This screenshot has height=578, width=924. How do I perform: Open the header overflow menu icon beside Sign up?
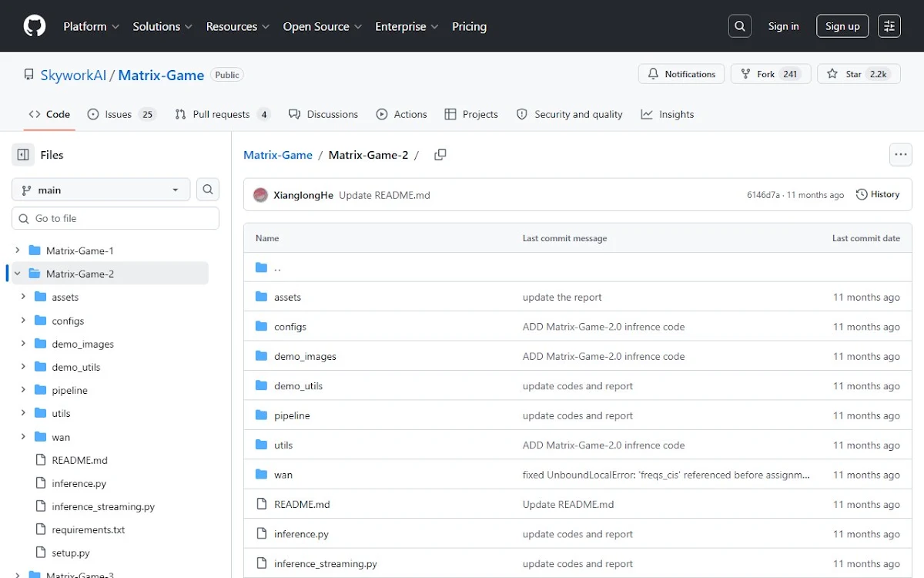pyautogui.click(x=889, y=26)
